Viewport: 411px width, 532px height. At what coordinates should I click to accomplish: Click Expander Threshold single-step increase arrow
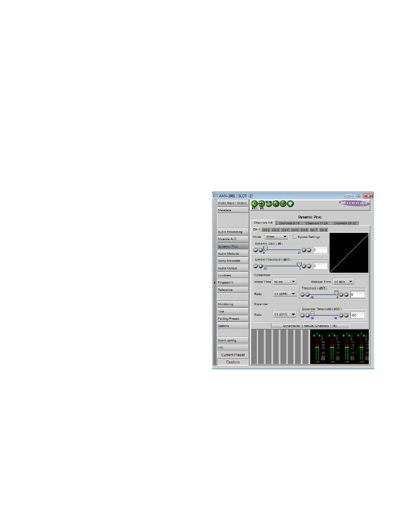[342, 315]
